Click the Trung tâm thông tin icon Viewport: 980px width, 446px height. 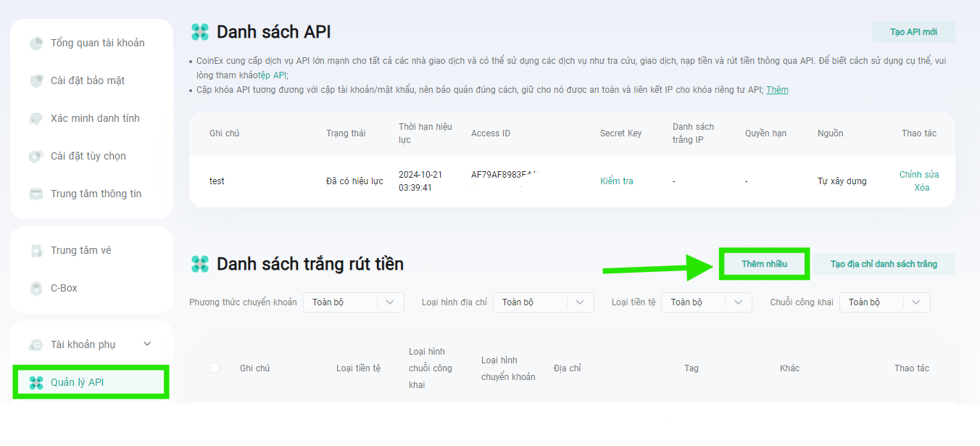(36, 194)
